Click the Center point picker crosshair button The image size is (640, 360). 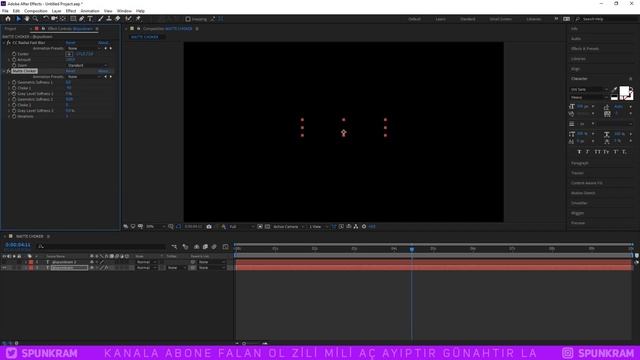pos(69,54)
